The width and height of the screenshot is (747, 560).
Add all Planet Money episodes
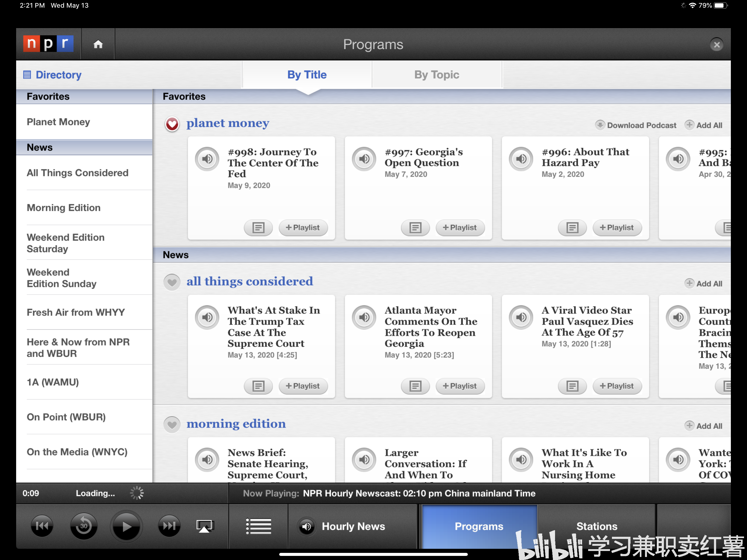pos(704,125)
